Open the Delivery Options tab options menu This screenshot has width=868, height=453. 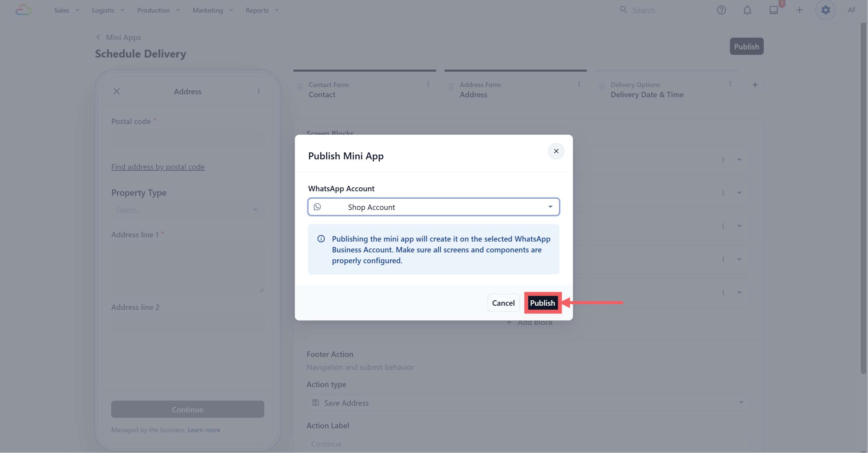(x=730, y=84)
